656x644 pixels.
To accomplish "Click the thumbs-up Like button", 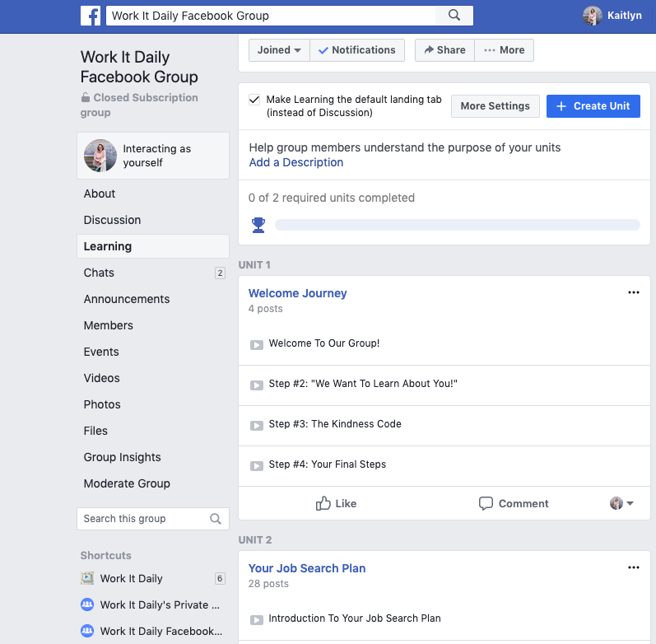I will click(336, 503).
